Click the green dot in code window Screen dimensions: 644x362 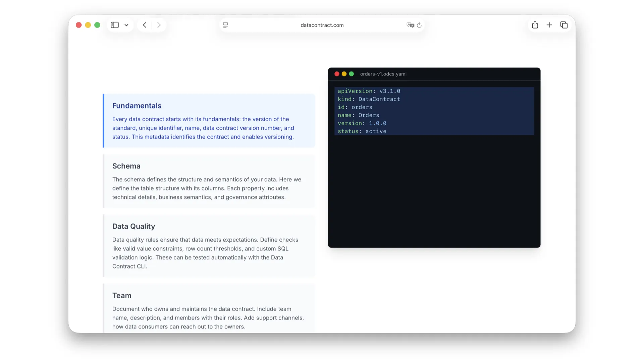[x=351, y=74]
